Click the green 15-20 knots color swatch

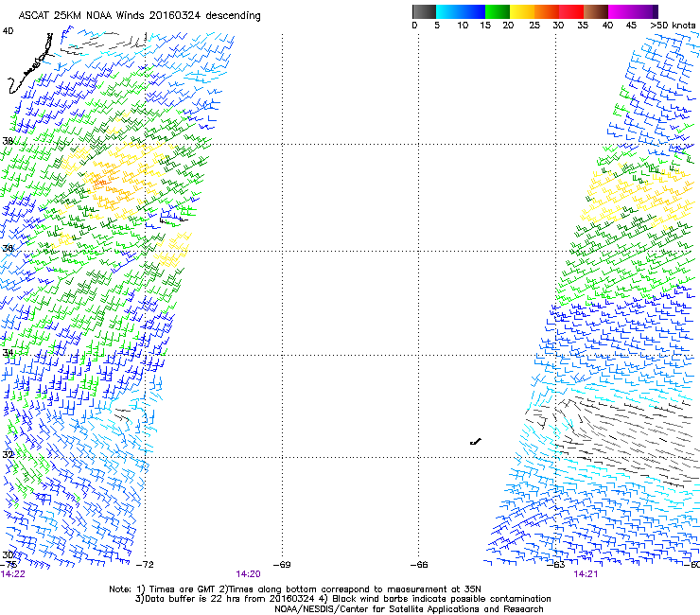click(498, 11)
